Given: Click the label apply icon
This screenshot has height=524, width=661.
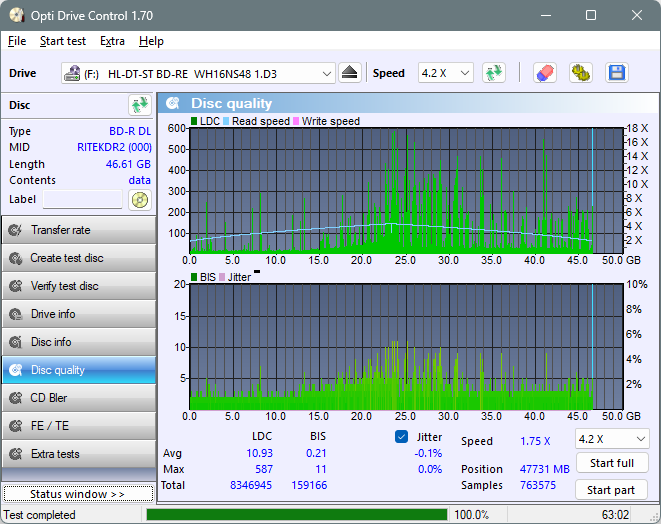Looking at the screenshot, I should 139,199.
